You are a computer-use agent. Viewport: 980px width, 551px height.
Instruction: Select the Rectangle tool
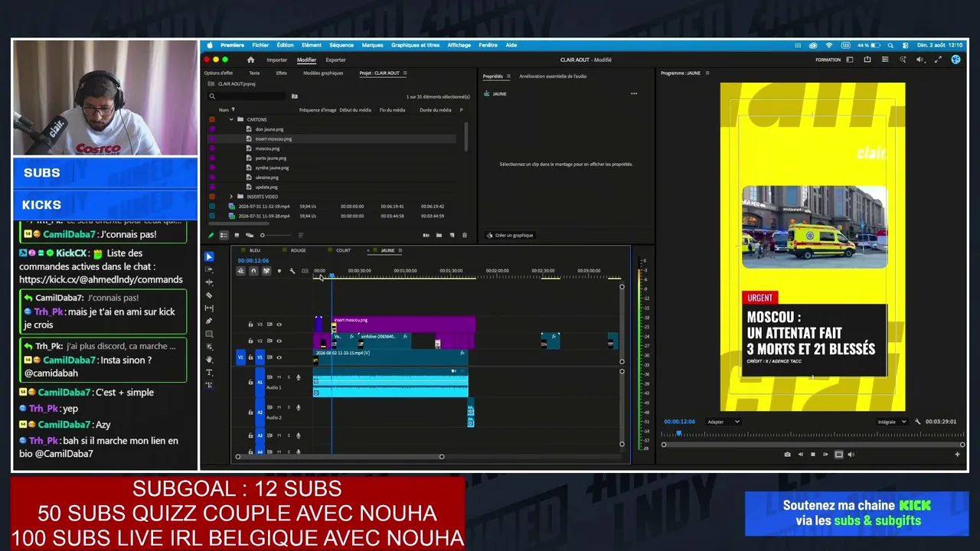(x=209, y=334)
